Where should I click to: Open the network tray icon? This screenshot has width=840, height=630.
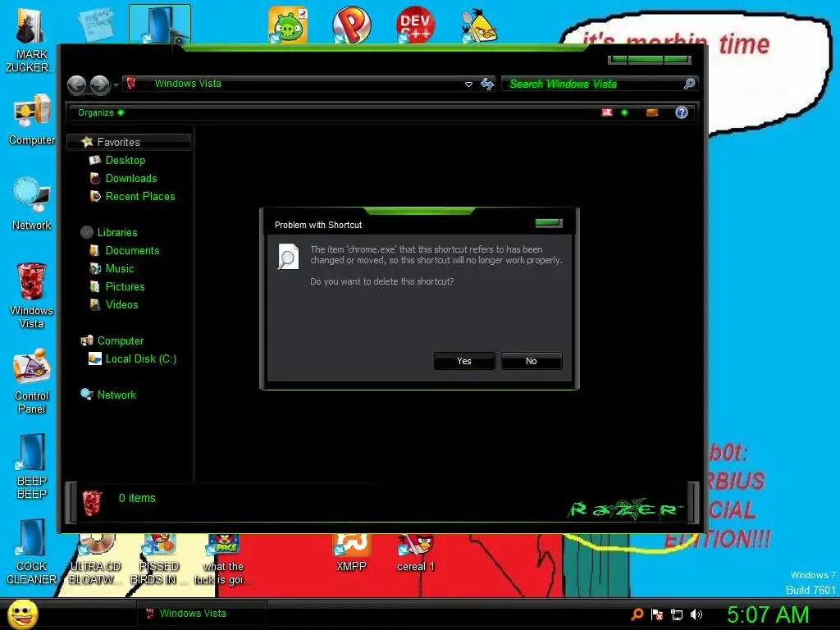coord(677,615)
